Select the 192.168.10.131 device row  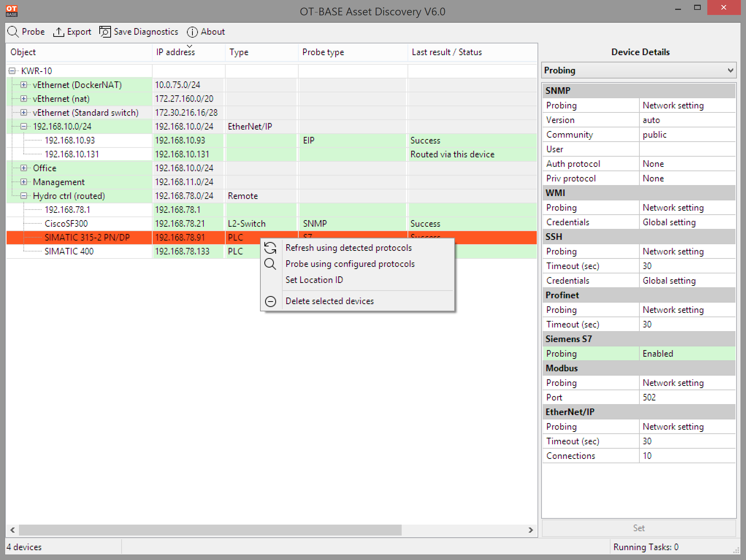272,154
